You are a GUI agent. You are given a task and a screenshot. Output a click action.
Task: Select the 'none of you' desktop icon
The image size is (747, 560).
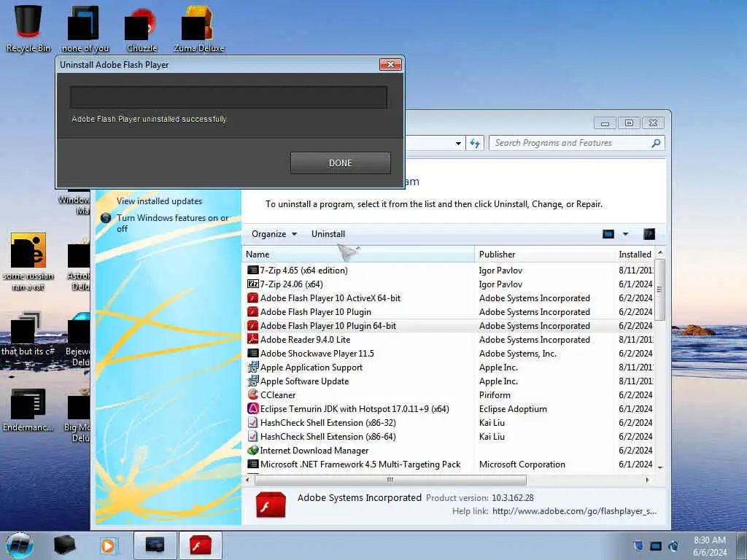[x=85, y=28]
